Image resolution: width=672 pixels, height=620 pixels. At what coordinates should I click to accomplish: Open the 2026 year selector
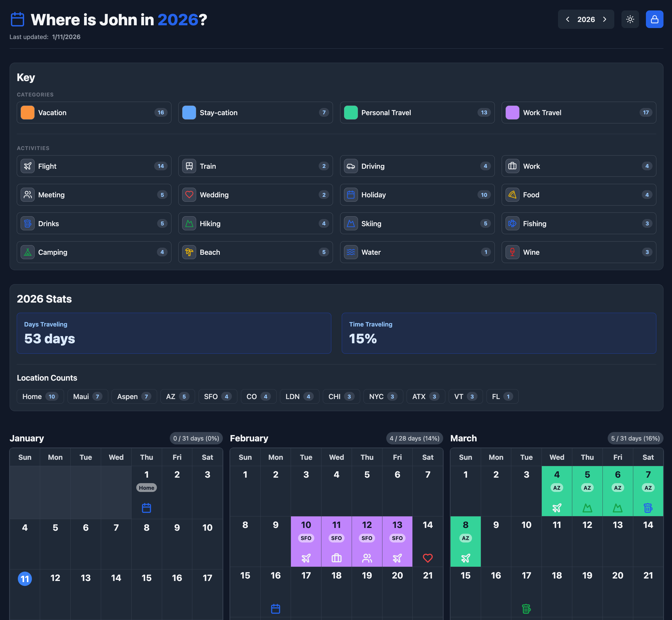coord(586,19)
